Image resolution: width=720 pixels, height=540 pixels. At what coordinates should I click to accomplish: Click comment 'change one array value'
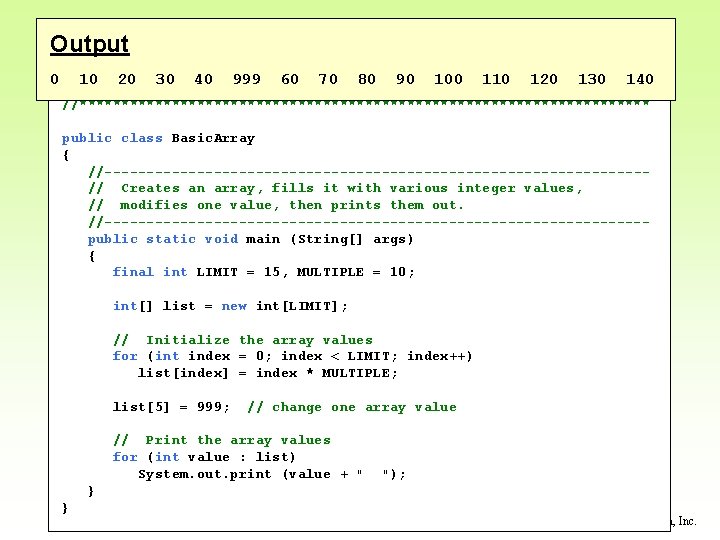352,407
